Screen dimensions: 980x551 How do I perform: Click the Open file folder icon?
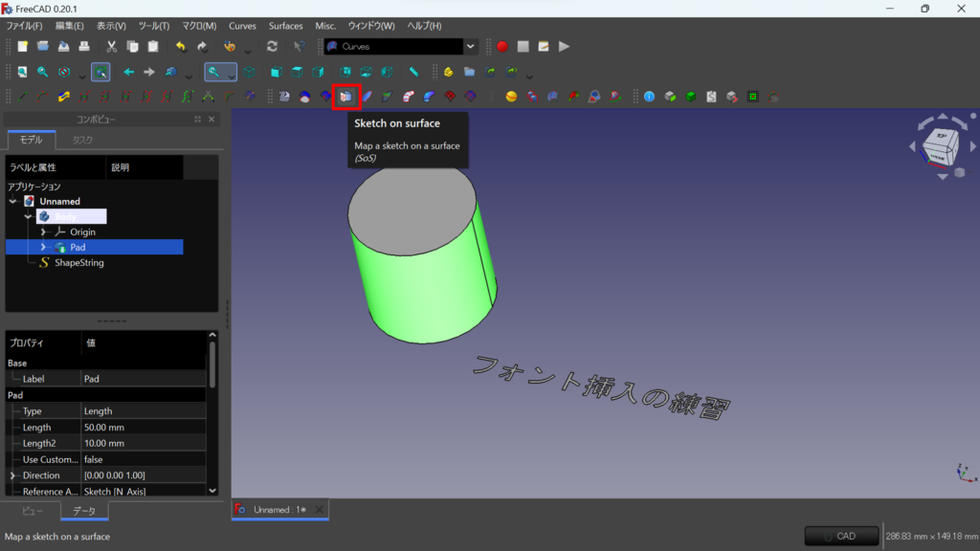(x=43, y=46)
